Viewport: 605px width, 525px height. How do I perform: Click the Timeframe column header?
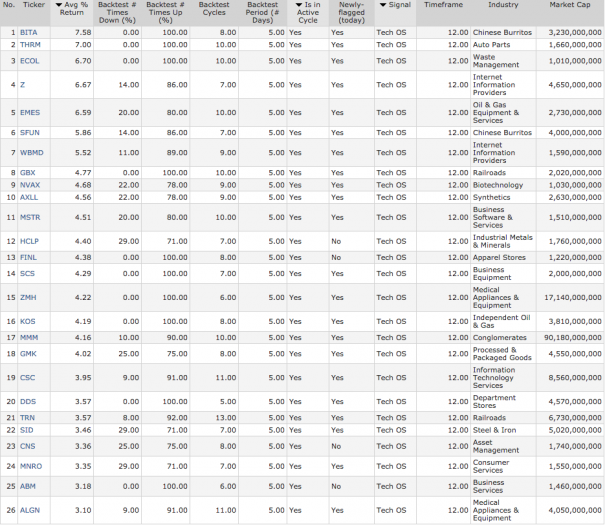pos(443,5)
